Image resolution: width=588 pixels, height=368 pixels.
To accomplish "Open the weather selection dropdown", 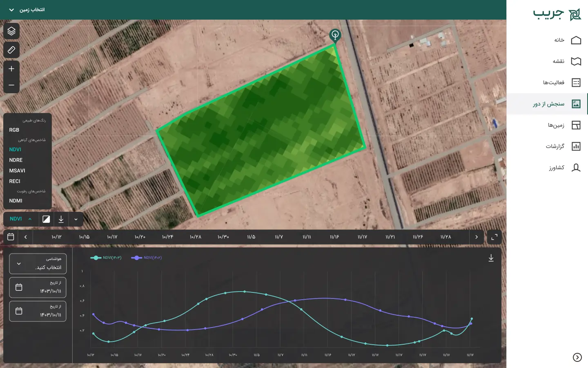I will [x=38, y=264].
